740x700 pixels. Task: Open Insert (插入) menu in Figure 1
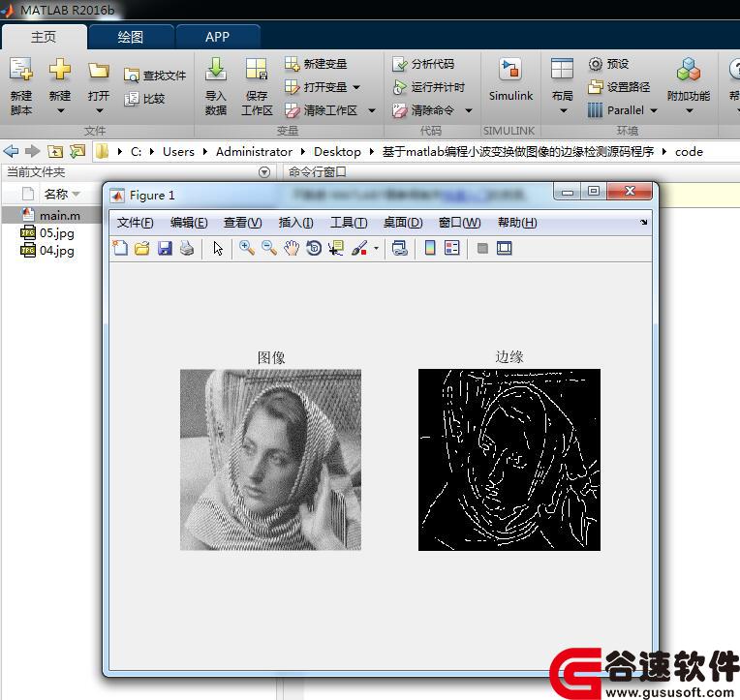point(296,223)
